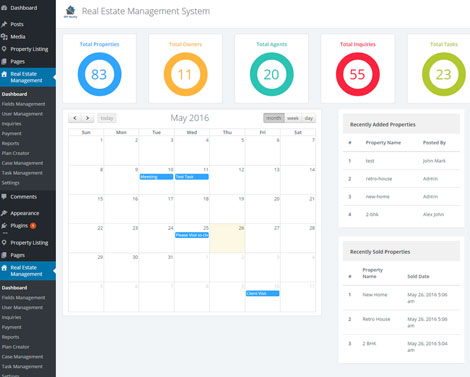Click the Plugins plug icon
Screen dimensions: 470x377
[x=4, y=226]
